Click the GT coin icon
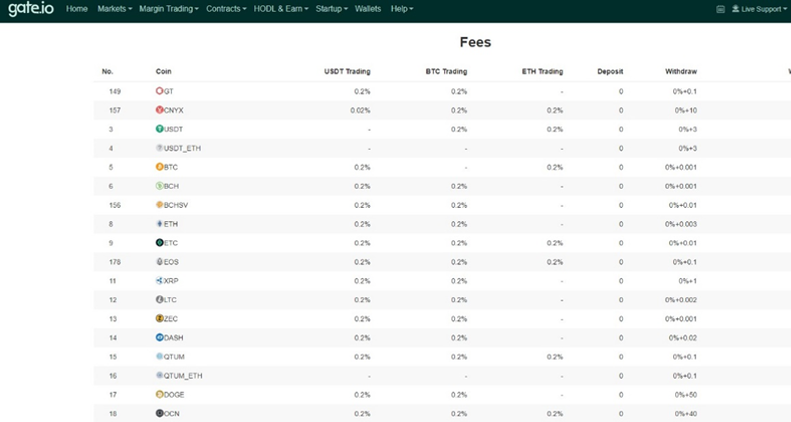 (159, 91)
